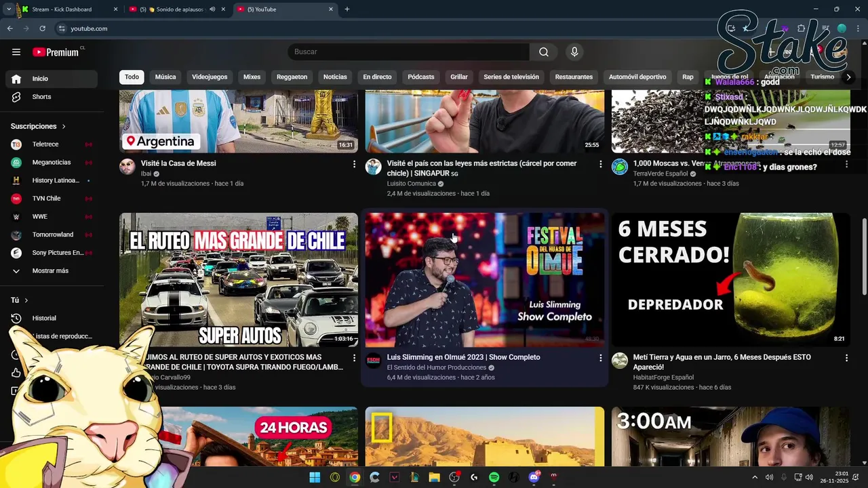
Task: Click El Sentido del Humor channel avatar
Action: pyautogui.click(x=374, y=361)
